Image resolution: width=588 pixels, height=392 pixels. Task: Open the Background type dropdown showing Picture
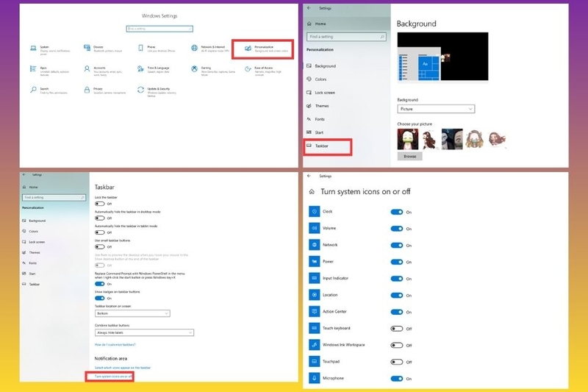click(x=436, y=109)
